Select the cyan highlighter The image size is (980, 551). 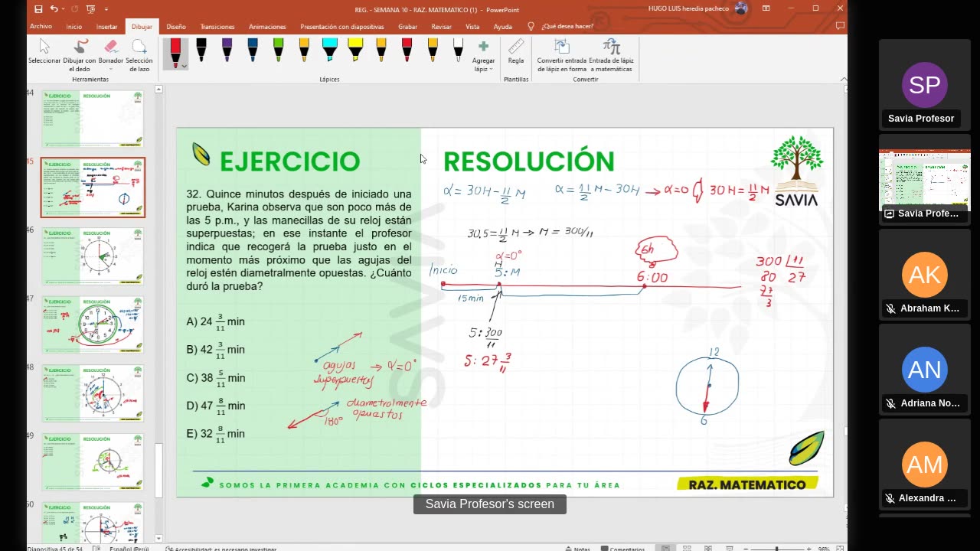[x=330, y=51]
